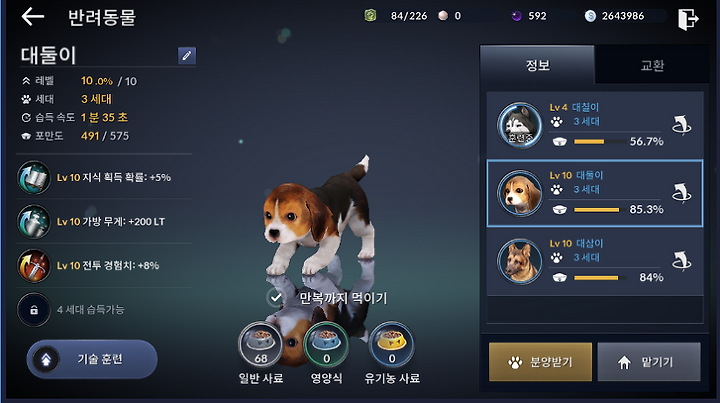The width and height of the screenshot is (720, 403).
Task: Toggle summon icon for 대삼이
Action: (681, 261)
